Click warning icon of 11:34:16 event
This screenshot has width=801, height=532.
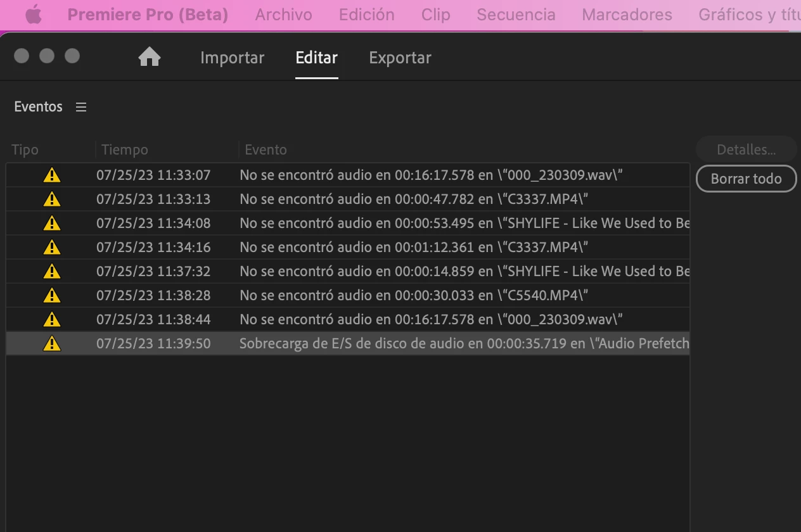52,247
